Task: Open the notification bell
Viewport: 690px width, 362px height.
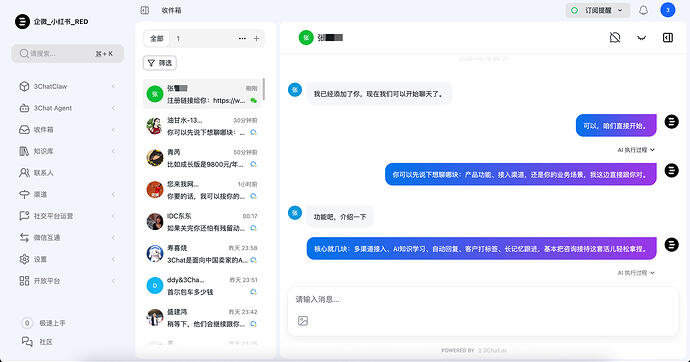Action: [643, 10]
